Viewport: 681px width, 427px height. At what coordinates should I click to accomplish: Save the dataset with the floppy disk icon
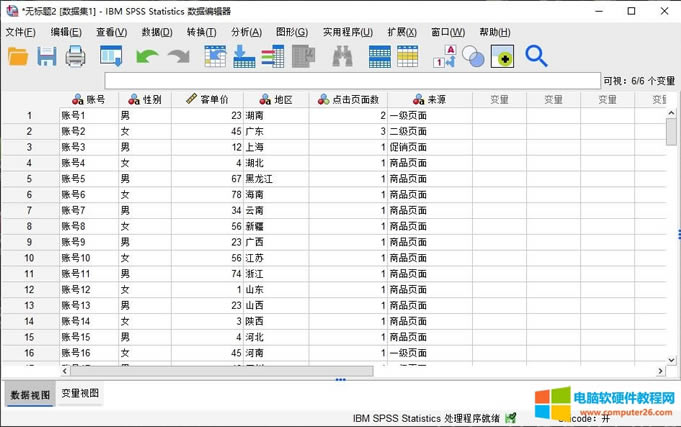coord(47,57)
